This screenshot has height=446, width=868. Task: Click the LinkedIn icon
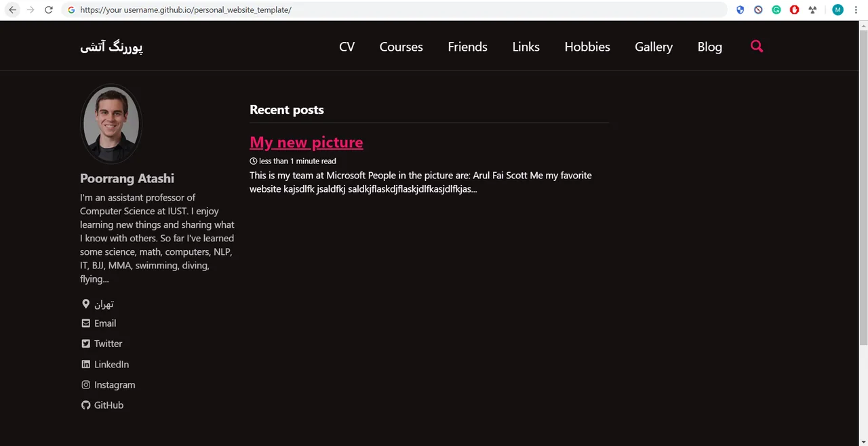click(x=85, y=364)
